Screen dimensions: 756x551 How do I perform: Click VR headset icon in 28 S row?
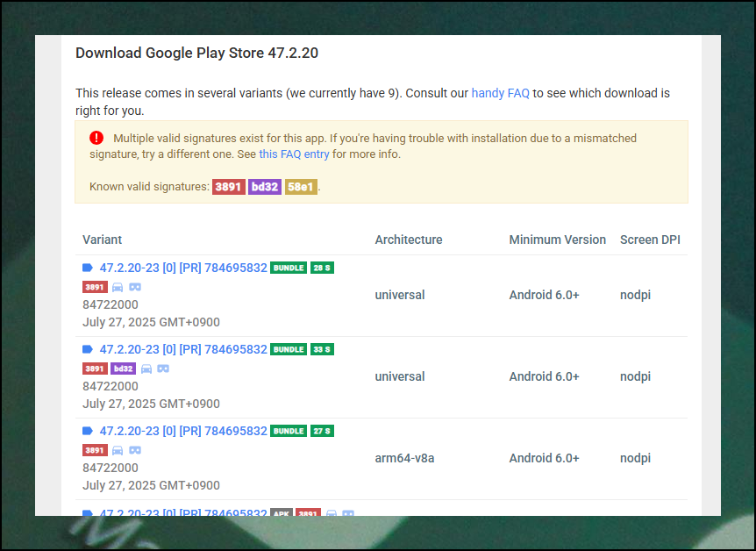135,287
